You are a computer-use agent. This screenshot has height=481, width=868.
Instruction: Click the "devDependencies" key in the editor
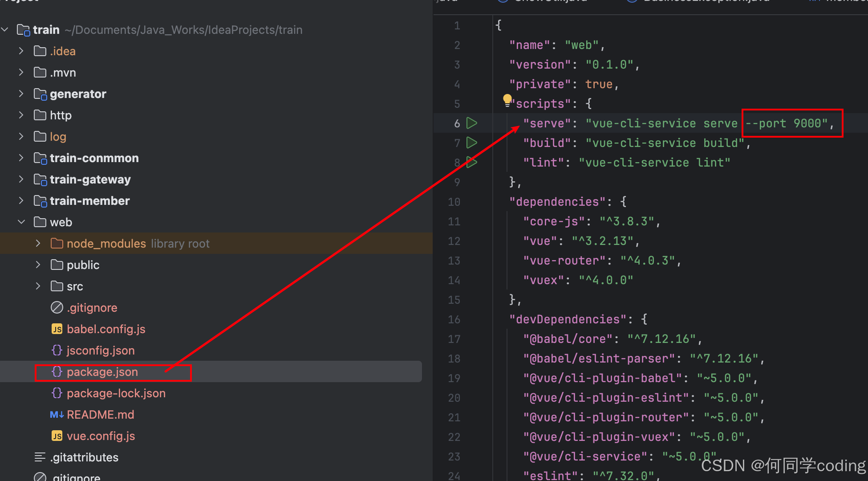568,319
